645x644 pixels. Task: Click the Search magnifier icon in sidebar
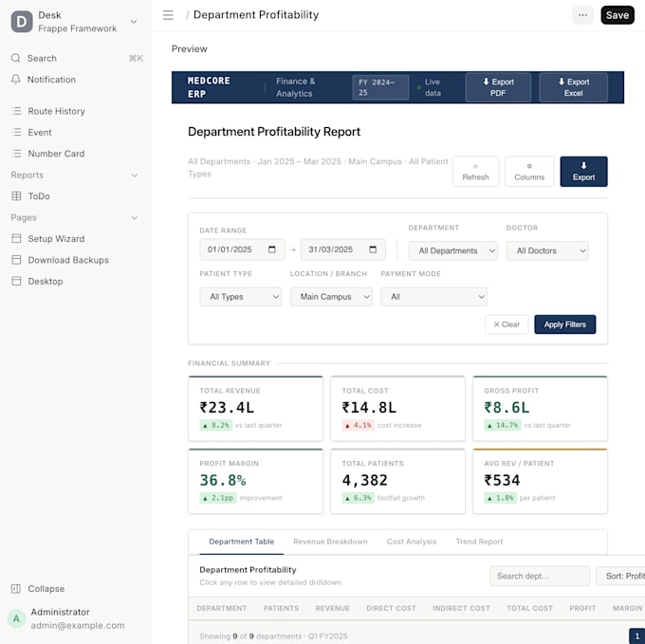[x=15, y=58]
